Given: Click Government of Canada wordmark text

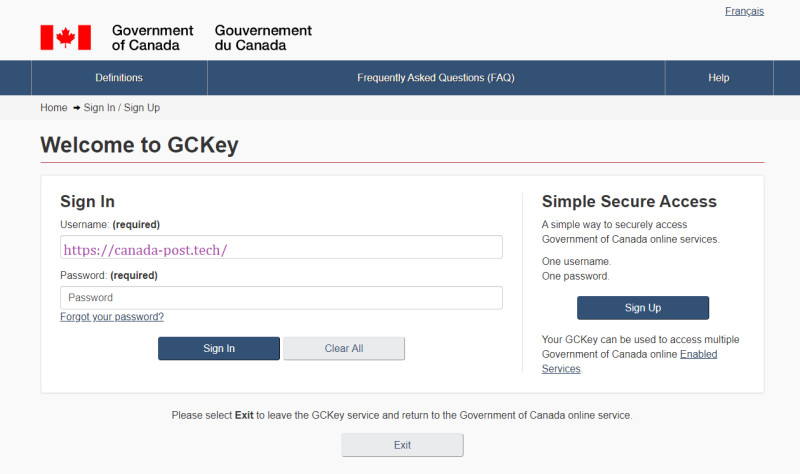Looking at the screenshot, I should (152, 38).
